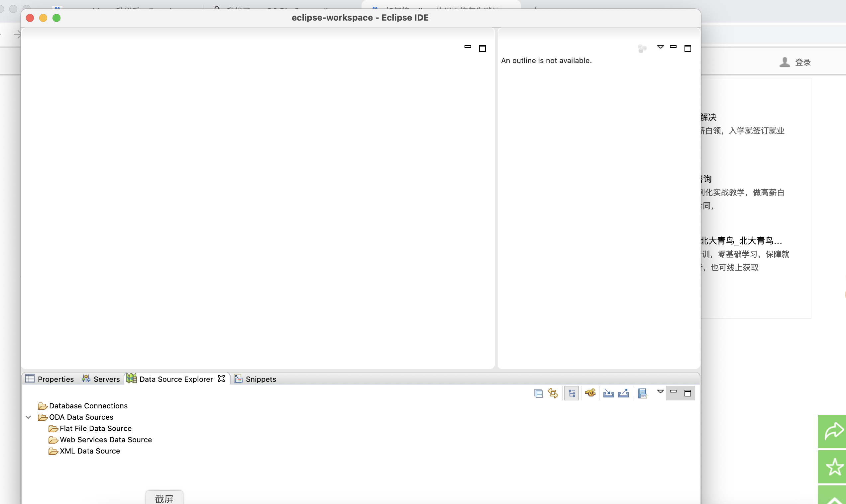Click disabled focus icon in Outline toolbar
846x504 pixels.
(x=642, y=49)
